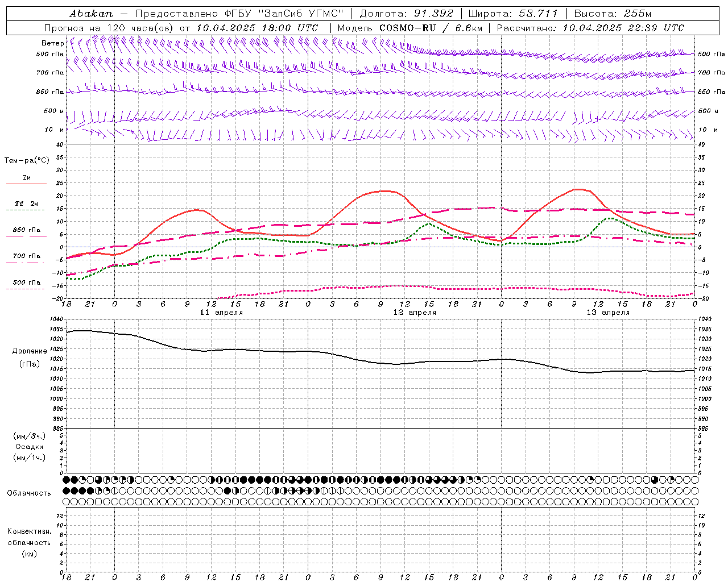
Task: Select the 'Предоставлено ФГБУ "ЗапСиб УГМС"' provider text
Action: coord(239,13)
